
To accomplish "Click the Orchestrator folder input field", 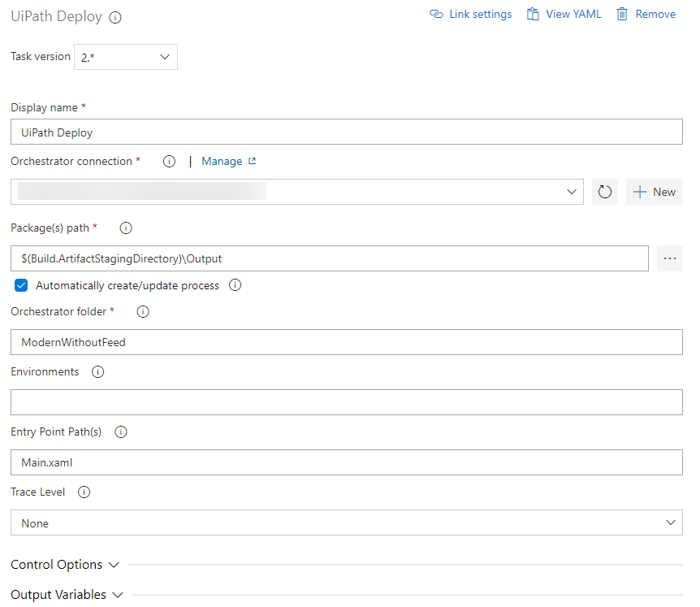I will click(x=347, y=342).
